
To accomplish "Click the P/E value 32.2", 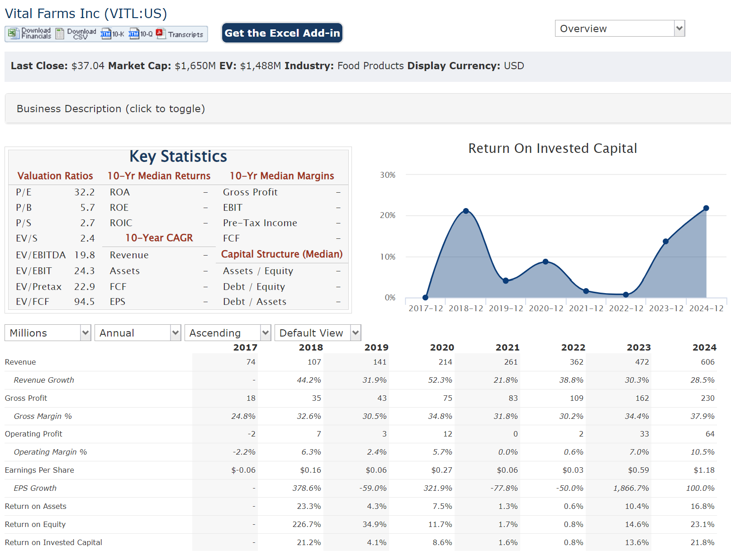I will pyautogui.click(x=85, y=192).
